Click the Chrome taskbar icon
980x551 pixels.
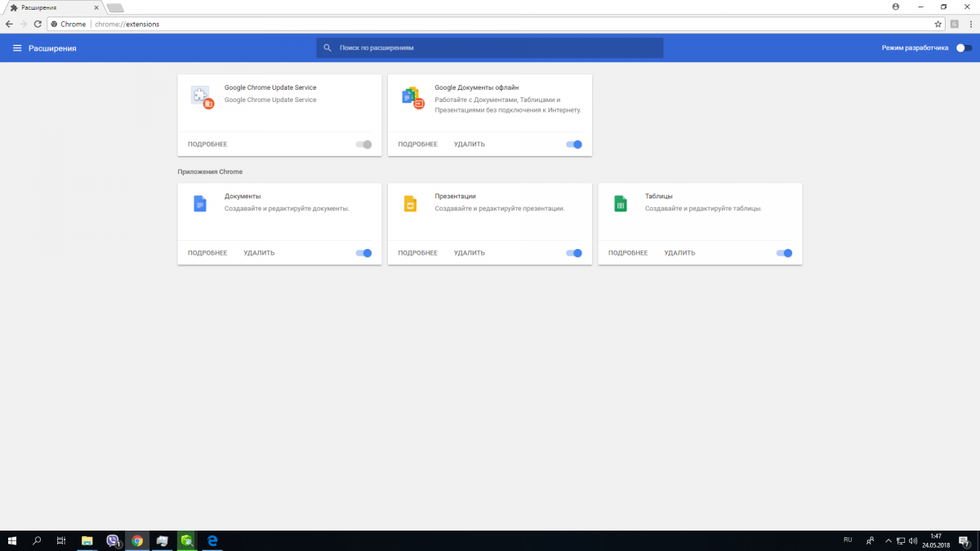click(137, 540)
